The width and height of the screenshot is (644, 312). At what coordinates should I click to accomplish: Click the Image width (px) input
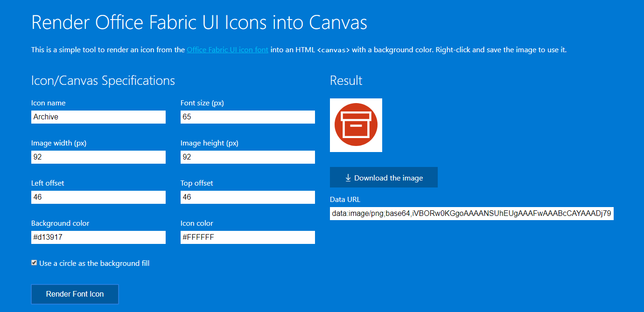98,157
